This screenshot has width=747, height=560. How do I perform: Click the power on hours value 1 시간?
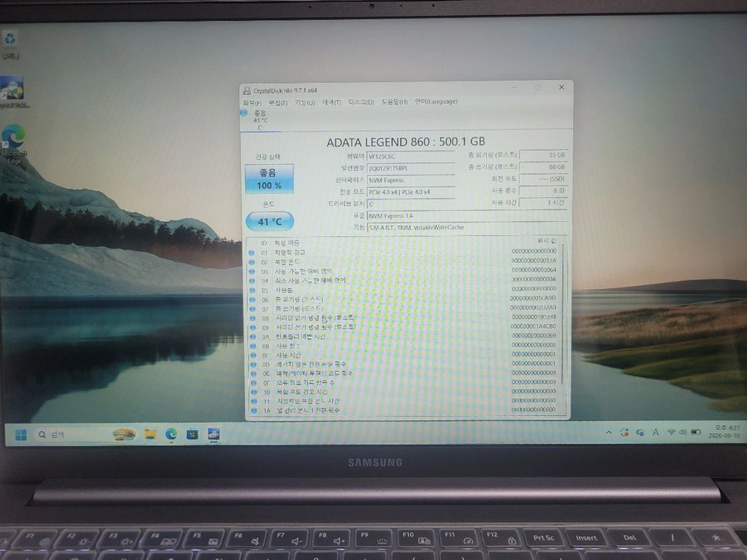(543, 202)
